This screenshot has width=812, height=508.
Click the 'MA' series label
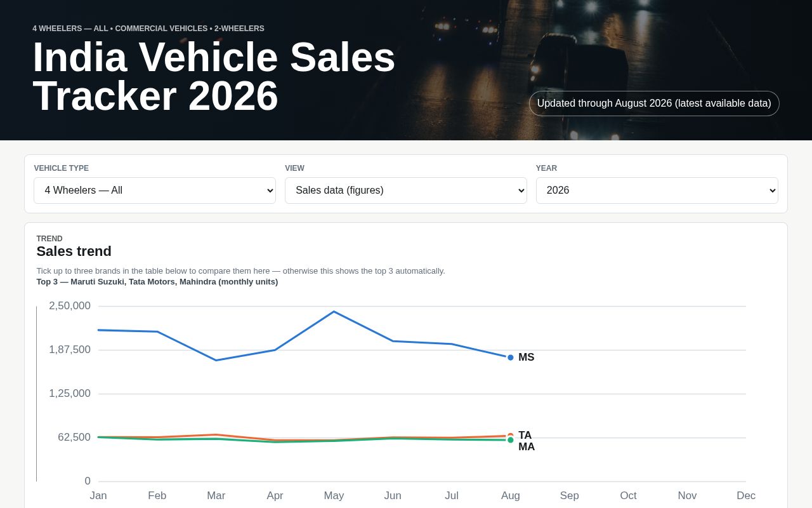[527, 447]
